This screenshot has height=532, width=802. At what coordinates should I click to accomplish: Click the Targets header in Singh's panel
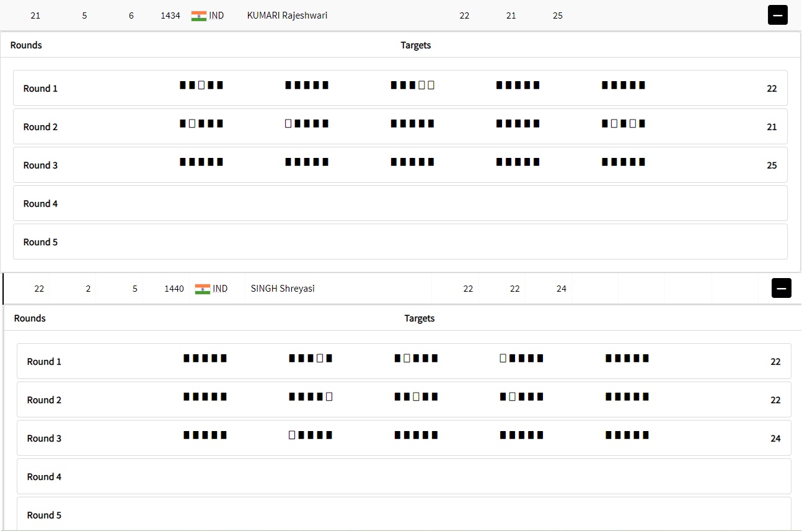point(420,318)
